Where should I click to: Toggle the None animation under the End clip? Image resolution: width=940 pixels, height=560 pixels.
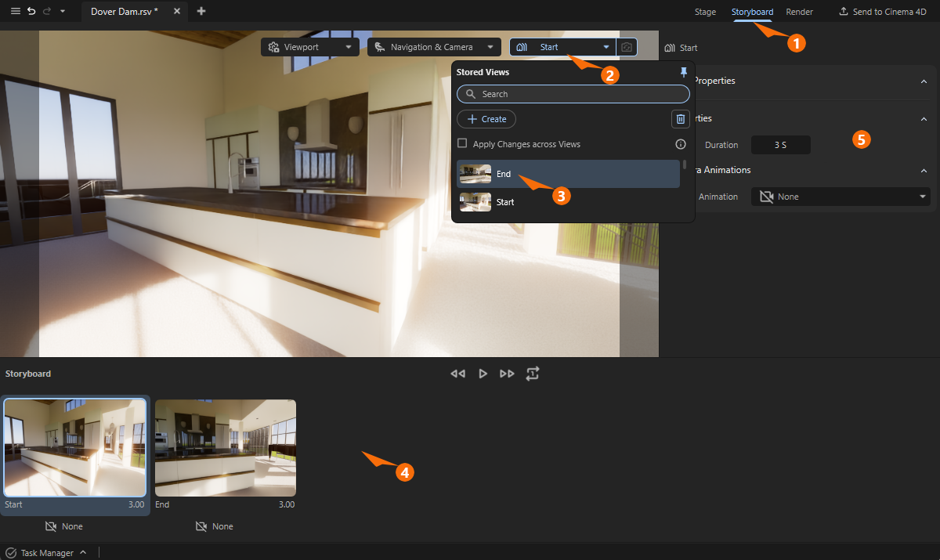pyautogui.click(x=214, y=526)
